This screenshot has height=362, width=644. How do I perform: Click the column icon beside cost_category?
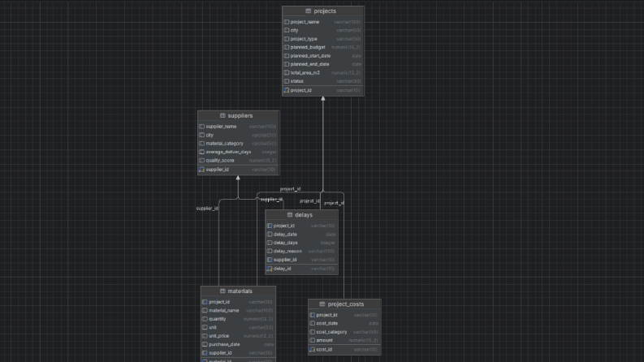pos(312,332)
